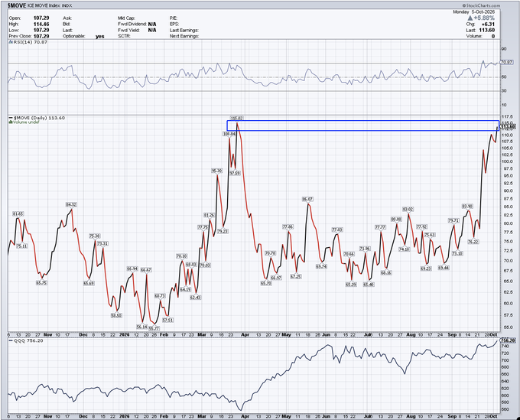
Task: Click the 86.07 May peak label
Action: click(307, 200)
